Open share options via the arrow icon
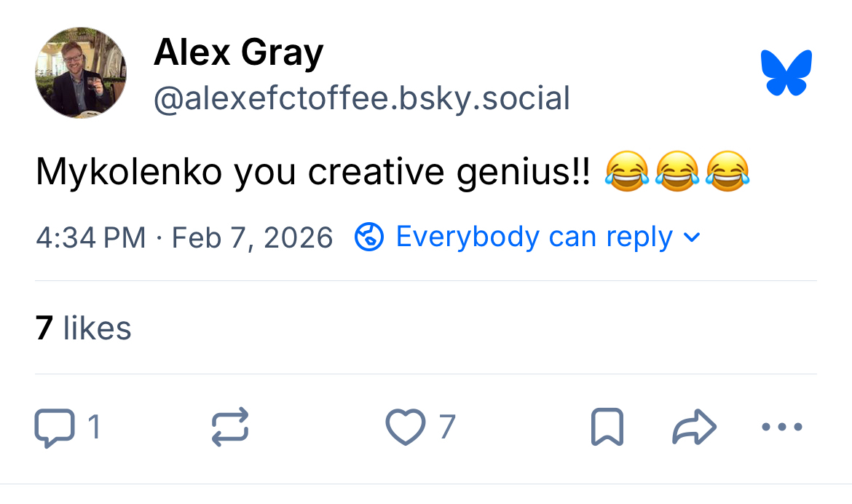This screenshot has height=504, width=852. (694, 428)
